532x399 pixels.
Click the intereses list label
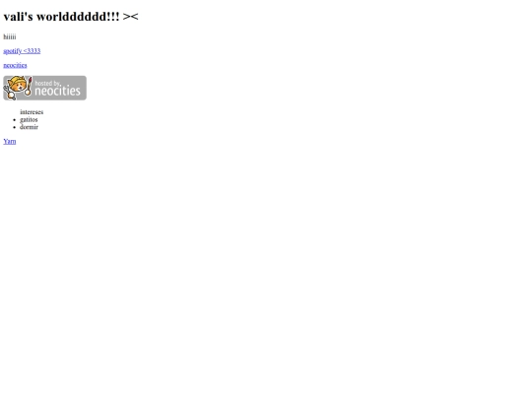tap(32, 112)
